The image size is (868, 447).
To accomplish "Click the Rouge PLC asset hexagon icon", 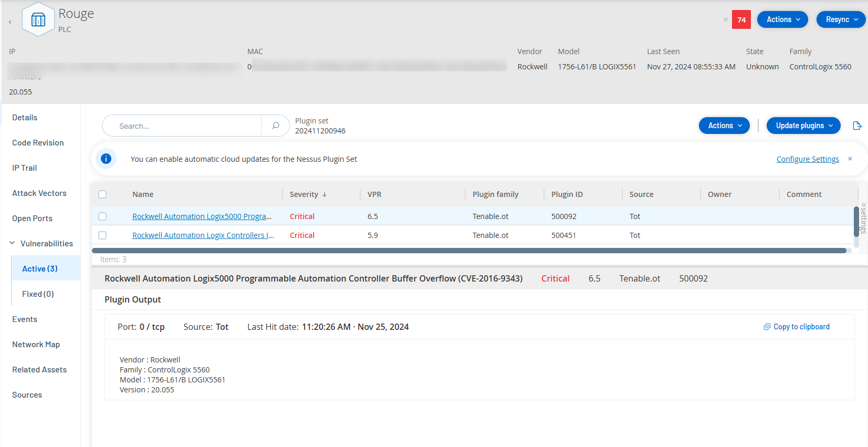I will [38, 20].
